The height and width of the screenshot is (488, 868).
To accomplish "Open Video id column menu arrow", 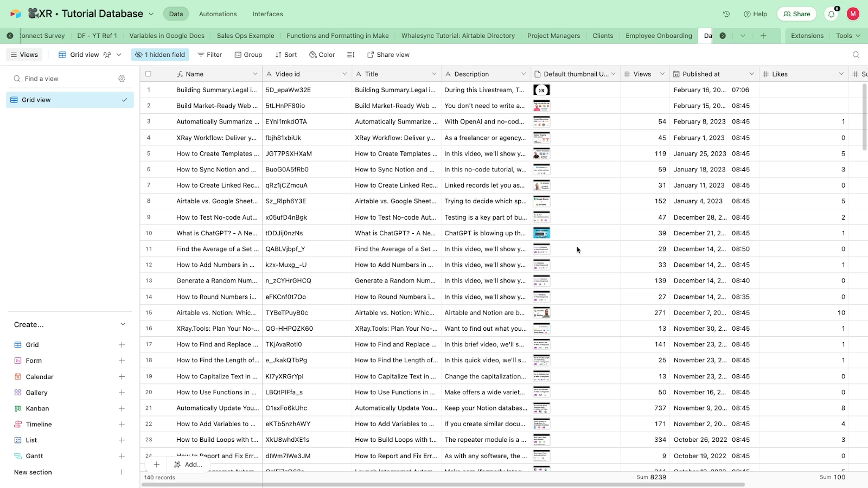I will click(x=344, y=74).
